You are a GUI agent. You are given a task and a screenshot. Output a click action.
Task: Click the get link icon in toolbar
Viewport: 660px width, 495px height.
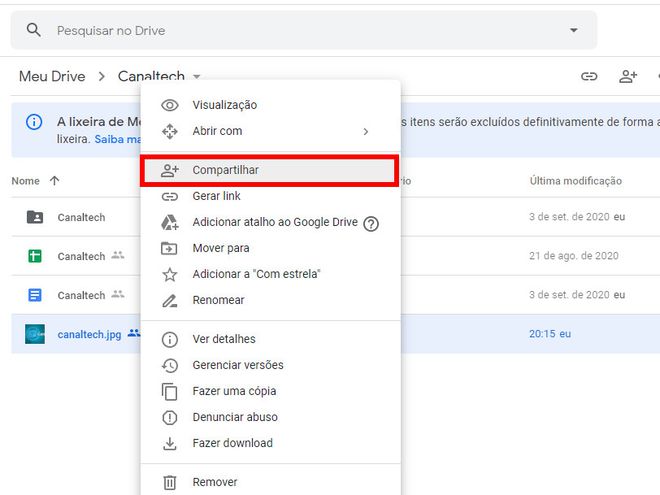coord(589,76)
